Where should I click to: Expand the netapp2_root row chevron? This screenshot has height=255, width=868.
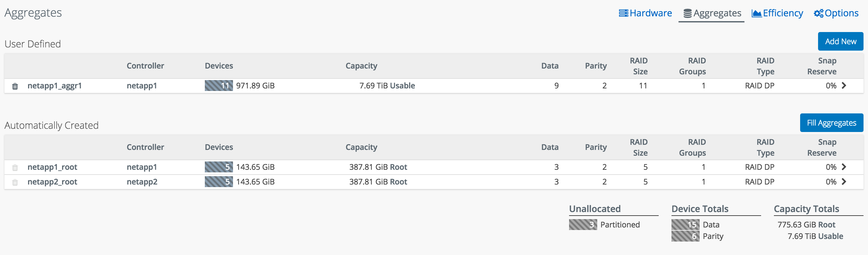pyautogui.click(x=844, y=181)
